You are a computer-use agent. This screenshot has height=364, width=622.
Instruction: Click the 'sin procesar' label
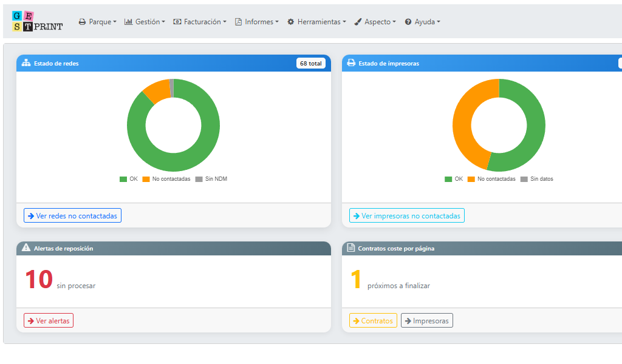pyautogui.click(x=76, y=286)
